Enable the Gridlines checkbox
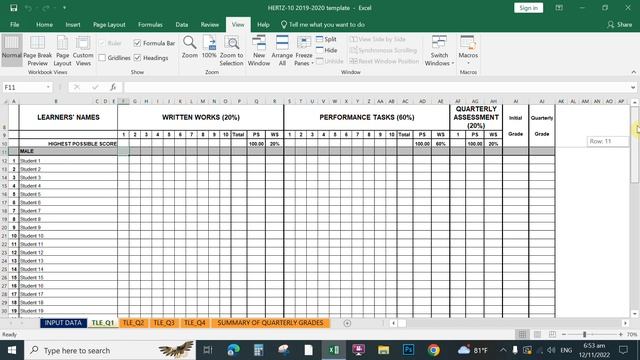 tap(102, 58)
